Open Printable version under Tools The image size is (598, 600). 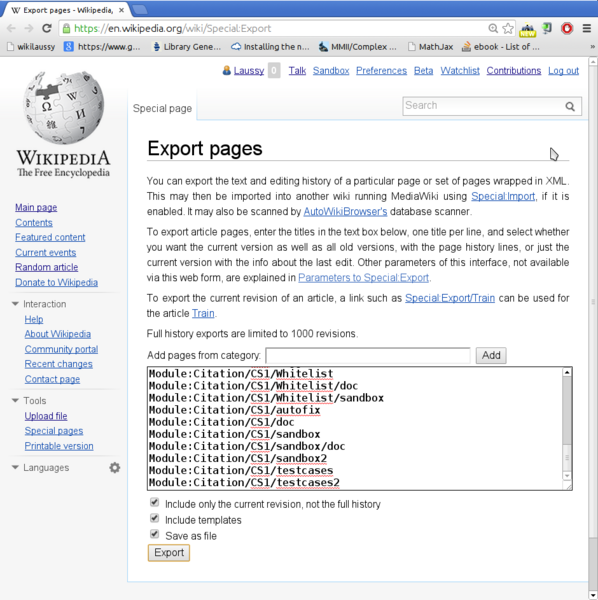59,446
